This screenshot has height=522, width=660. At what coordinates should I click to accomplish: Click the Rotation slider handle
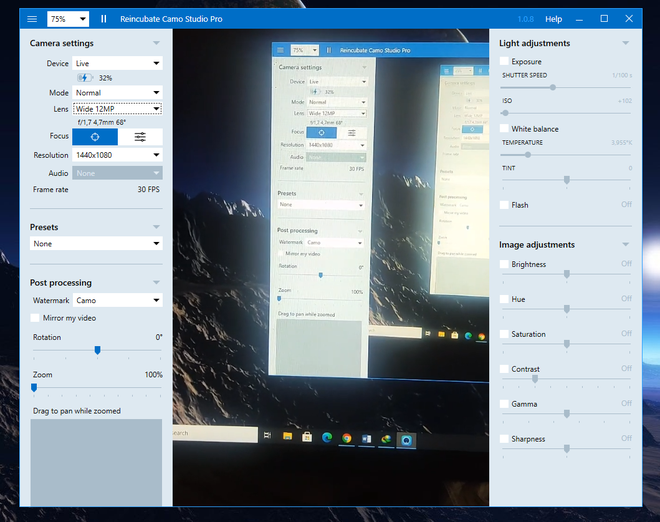(x=97, y=350)
